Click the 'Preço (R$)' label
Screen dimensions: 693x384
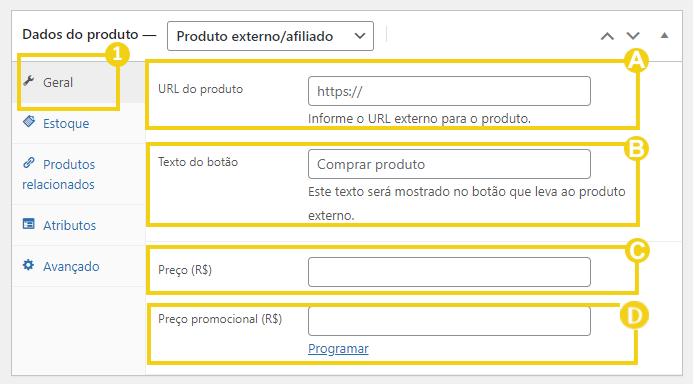point(185,270)
